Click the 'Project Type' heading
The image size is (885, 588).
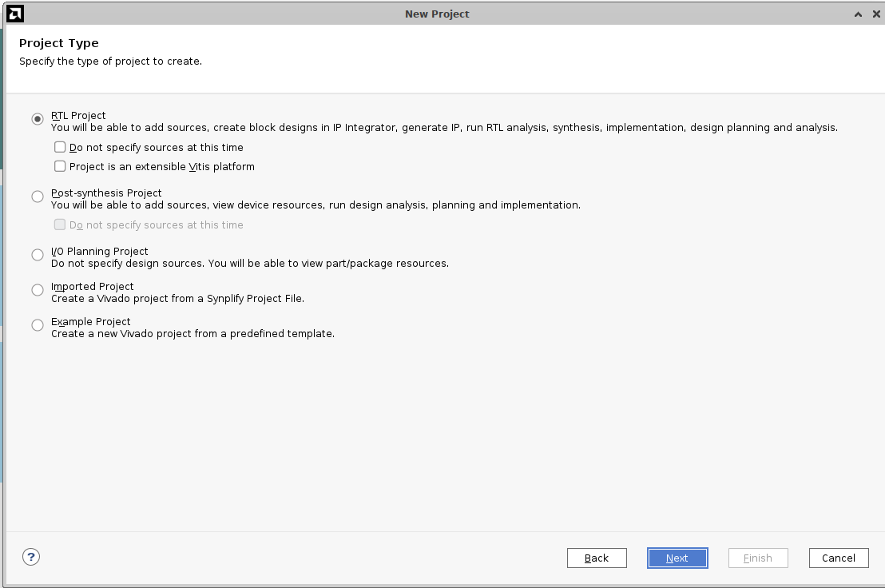point(59,43)
